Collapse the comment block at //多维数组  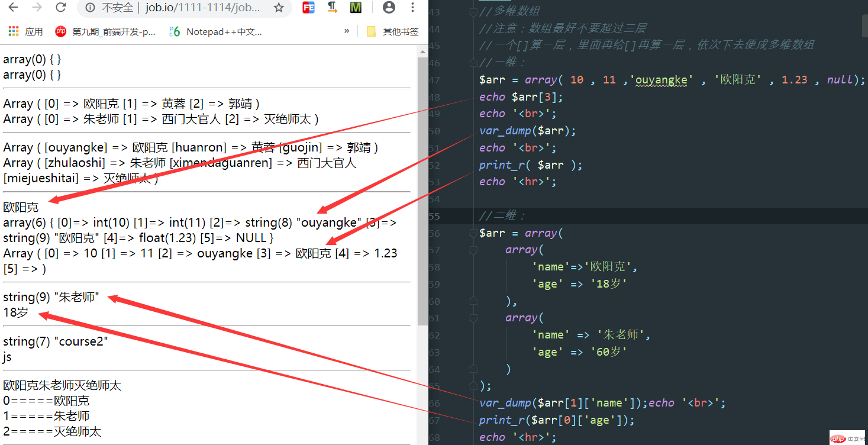473,11
